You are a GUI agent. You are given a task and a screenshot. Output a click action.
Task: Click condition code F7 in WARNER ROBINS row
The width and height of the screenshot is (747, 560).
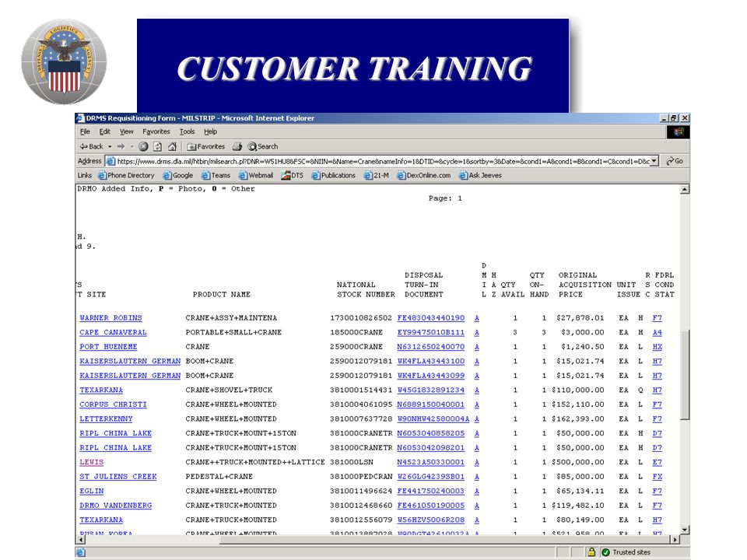(x=657, y=317)
